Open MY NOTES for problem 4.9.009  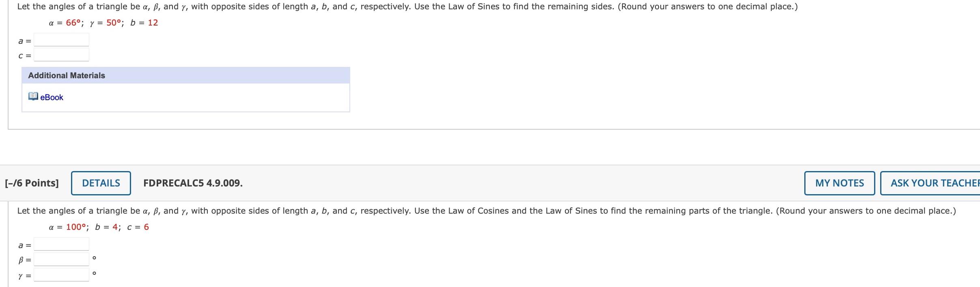coord(839,183)
